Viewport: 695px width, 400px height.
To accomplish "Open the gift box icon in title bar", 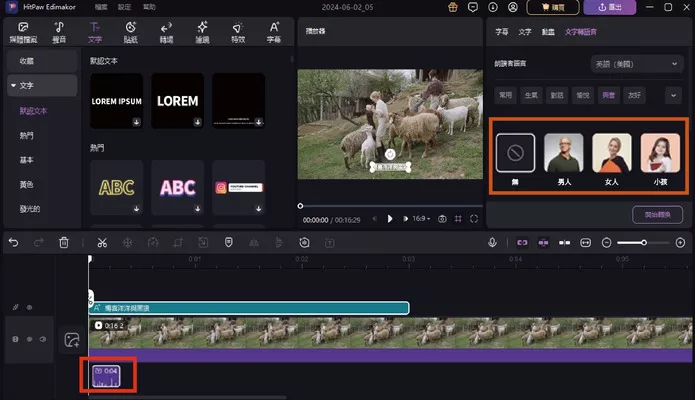I will 453,7.
